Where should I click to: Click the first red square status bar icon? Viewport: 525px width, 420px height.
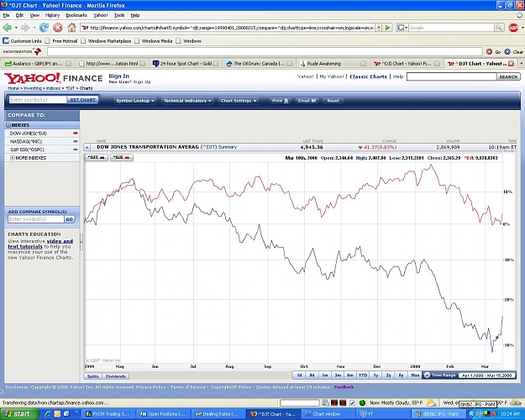(334, 403)
